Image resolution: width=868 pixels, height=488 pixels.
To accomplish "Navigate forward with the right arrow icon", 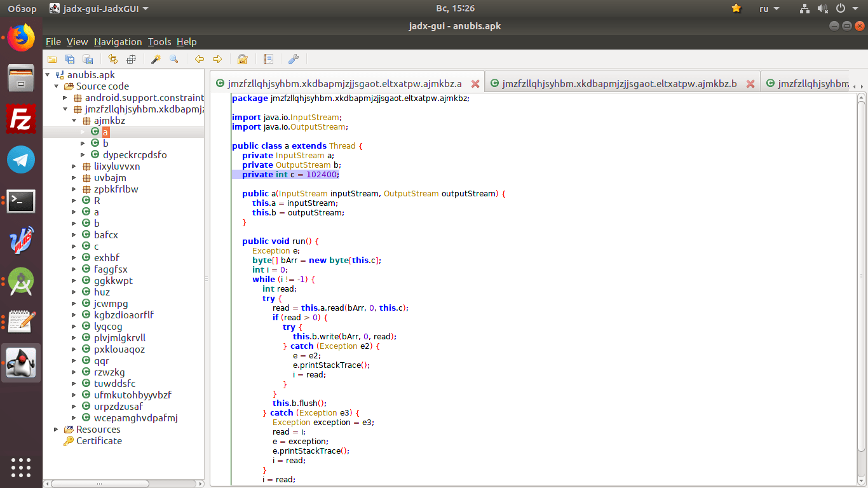I will (x=217, y=59).
